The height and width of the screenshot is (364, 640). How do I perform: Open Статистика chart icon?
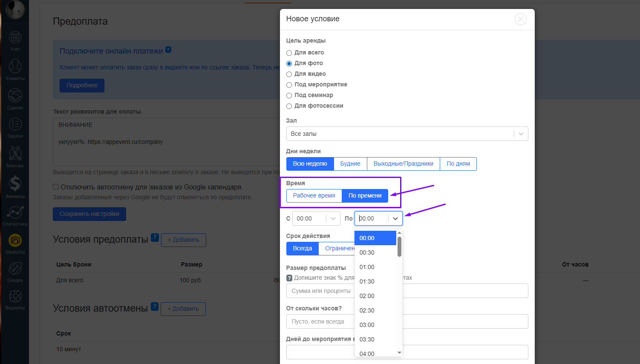point(15,212)
